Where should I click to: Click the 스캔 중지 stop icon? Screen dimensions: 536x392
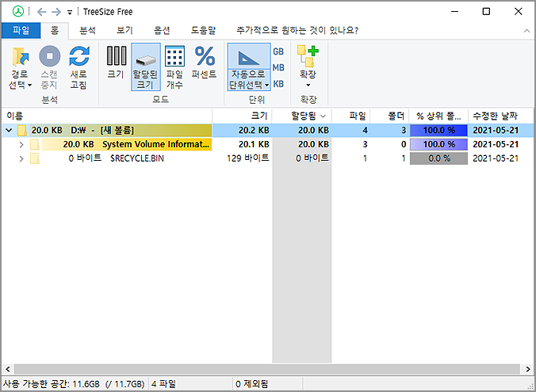tap(50, 56)
